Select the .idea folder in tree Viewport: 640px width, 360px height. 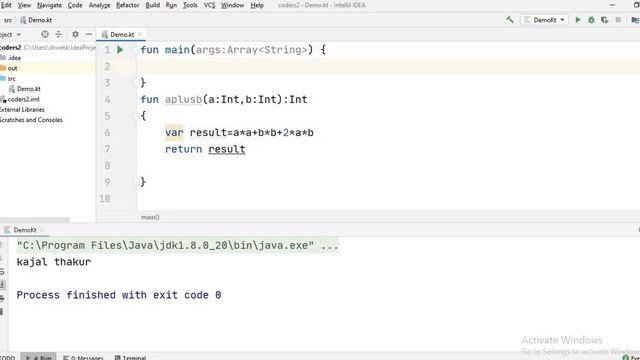[x=14, y=58]
